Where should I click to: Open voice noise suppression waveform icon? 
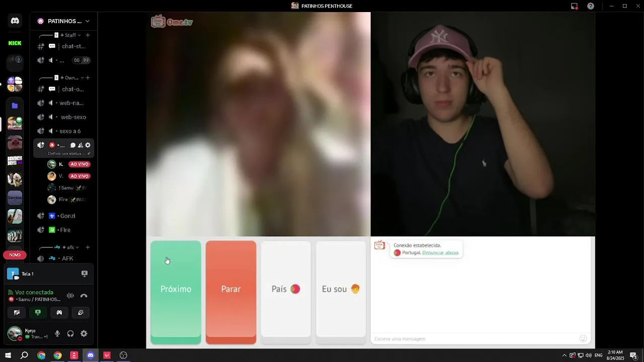(x=70, y=296)
